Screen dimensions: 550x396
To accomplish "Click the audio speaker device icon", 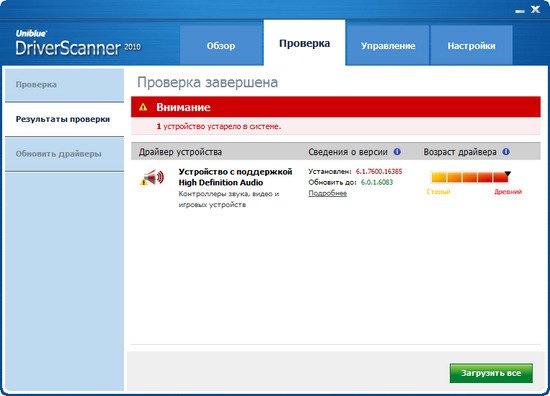I will [152, 177].
